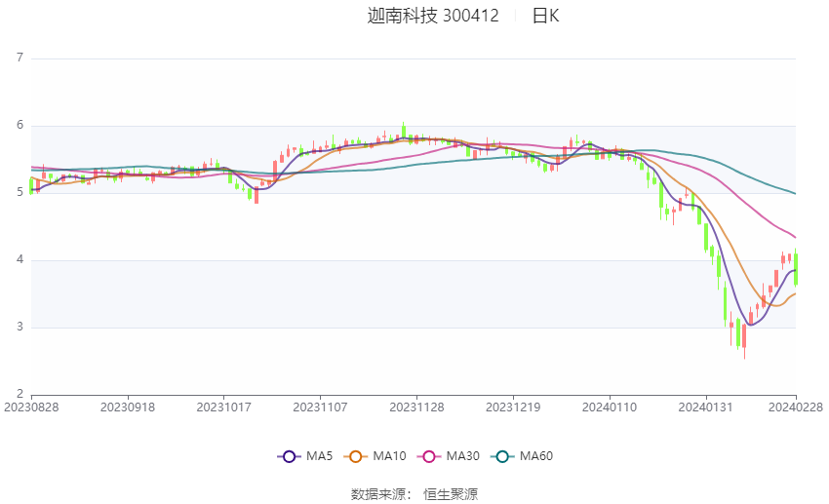Viewport: 829px width, 504px height.
Task: Click the y-axis value 5
Action: point(20,192)
